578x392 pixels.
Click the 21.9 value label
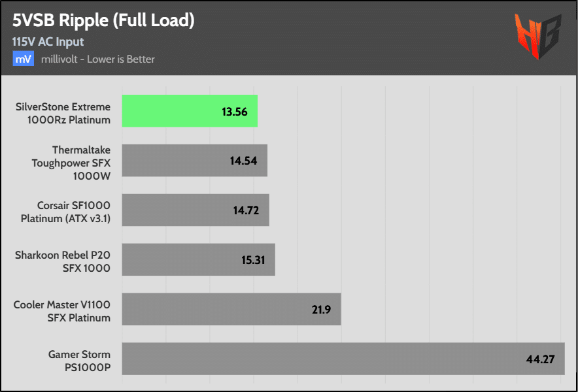[321, 310]
